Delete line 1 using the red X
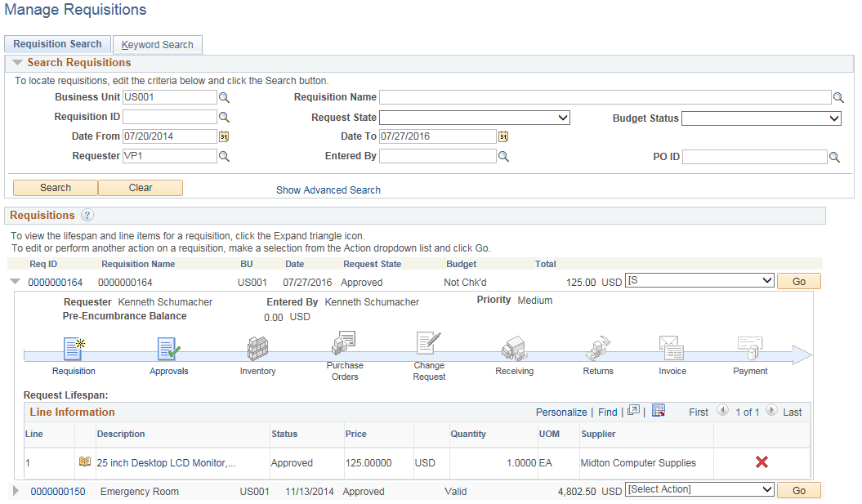The height and width of the screenshot is (504, 862). (761, 462)
